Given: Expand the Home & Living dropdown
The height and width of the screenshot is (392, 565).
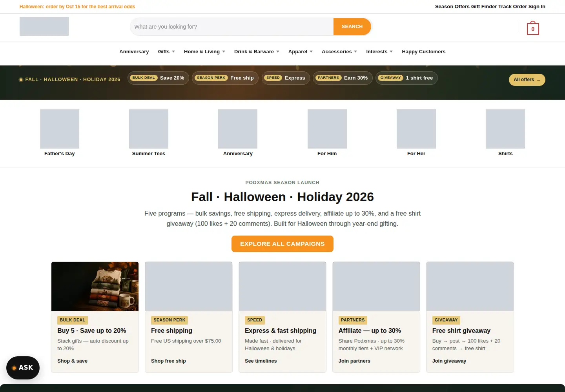Looking at the screenshot, I should (204, 52).
